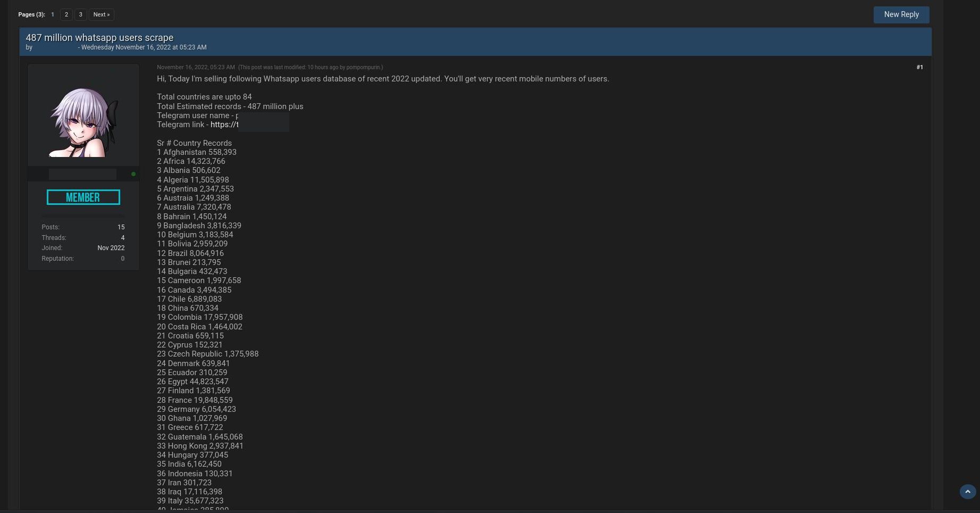Click the post timestamp November 16, 2022, 05:23 AM

pos(196,68)
